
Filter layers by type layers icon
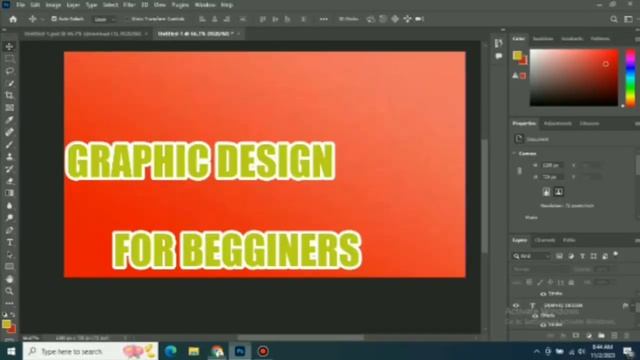(582, 256)
